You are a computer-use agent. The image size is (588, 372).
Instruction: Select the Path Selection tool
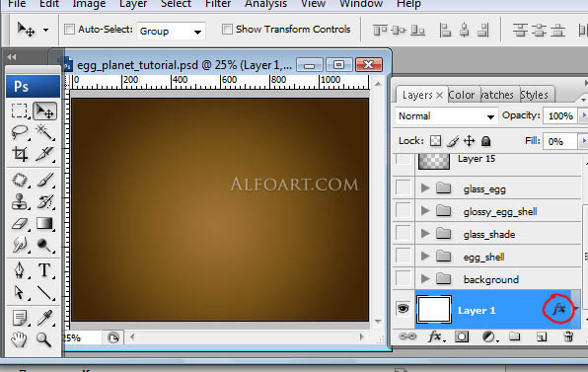(20, 292)
